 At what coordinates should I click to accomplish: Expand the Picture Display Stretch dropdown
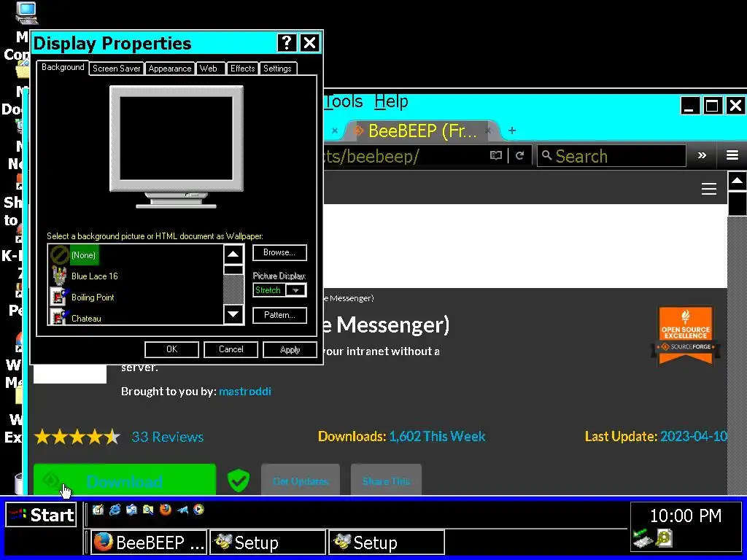[x=296, y=290]
